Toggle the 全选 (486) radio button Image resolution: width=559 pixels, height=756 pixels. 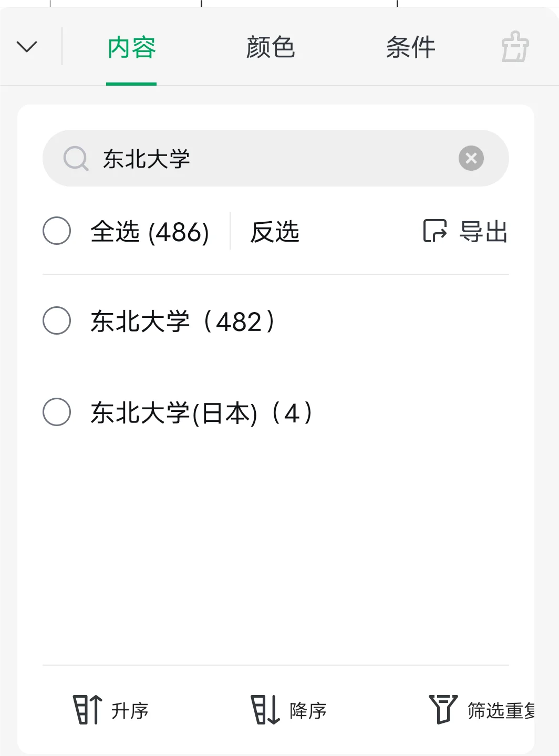coord(57,231)
